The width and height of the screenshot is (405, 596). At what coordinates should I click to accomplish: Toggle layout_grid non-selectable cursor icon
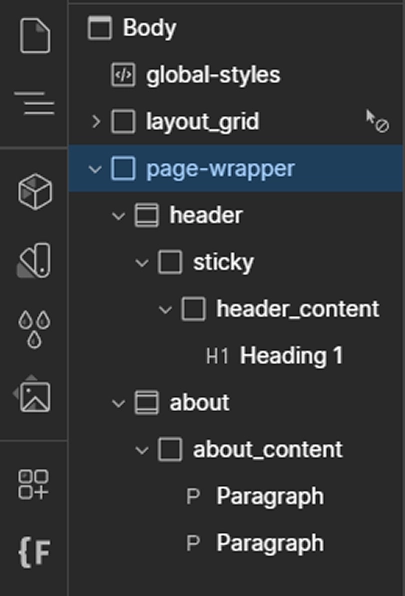pos(377,121)
